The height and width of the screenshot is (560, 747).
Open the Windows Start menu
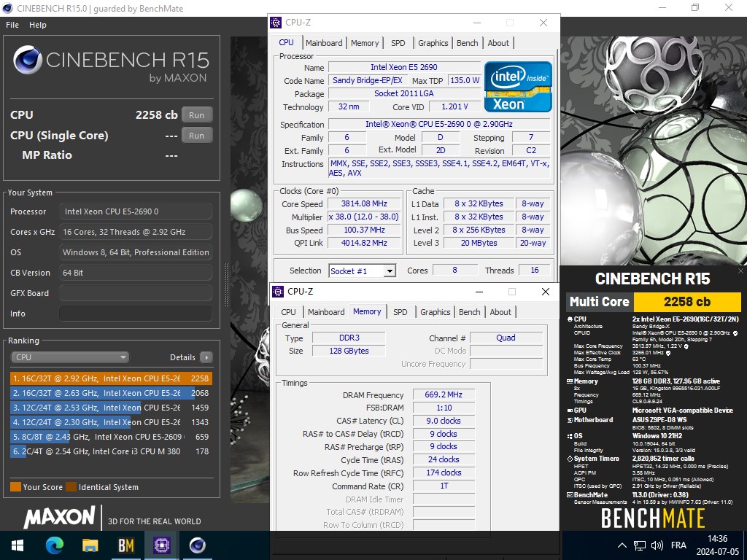click(x=18, y=545)
